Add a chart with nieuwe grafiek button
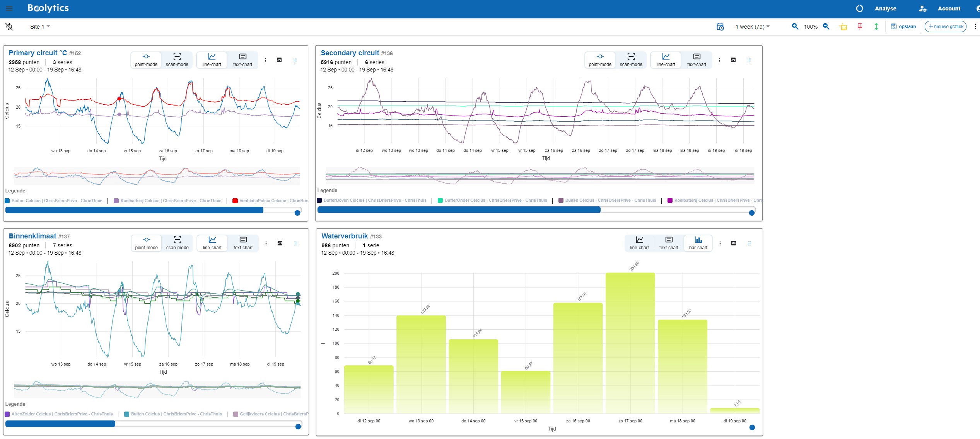The width and height of the screenshot is (980, 439). [x=946, y=27]
